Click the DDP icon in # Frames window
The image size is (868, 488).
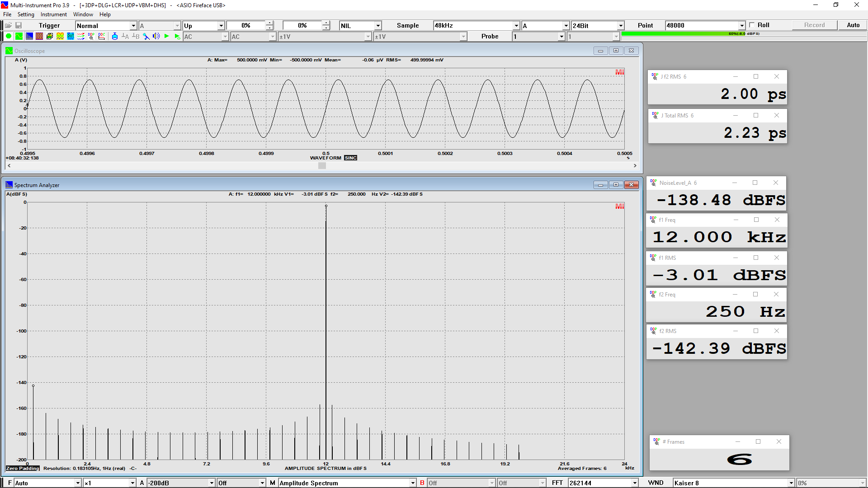pyautogui.click(x=657, y=441)
